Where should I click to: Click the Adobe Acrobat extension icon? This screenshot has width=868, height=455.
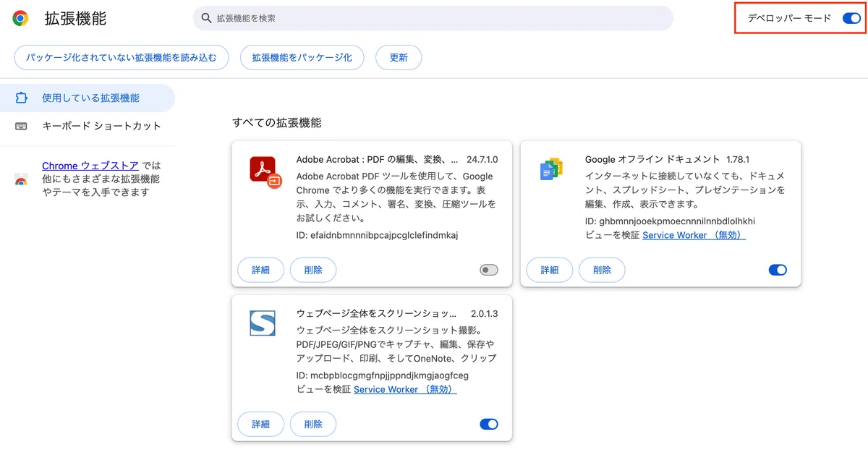click(265, 172)
